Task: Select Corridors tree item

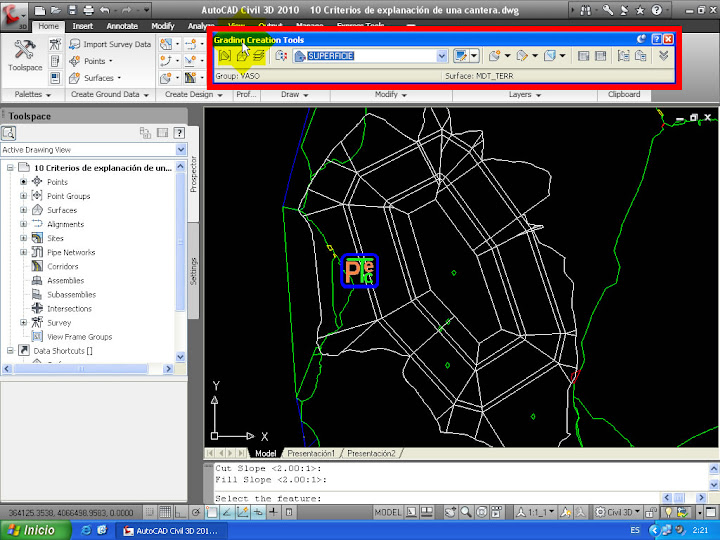Action: point(62,266)
